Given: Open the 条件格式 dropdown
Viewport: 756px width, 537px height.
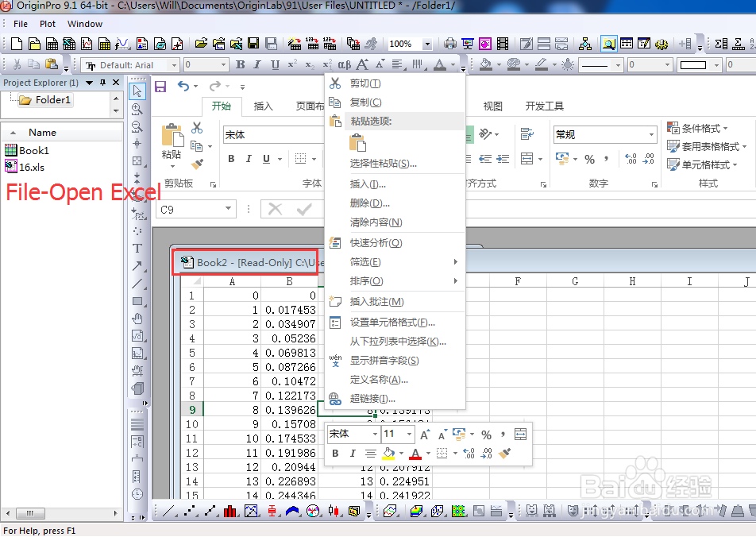Looking at the screenshot, I should pos(698,128).
